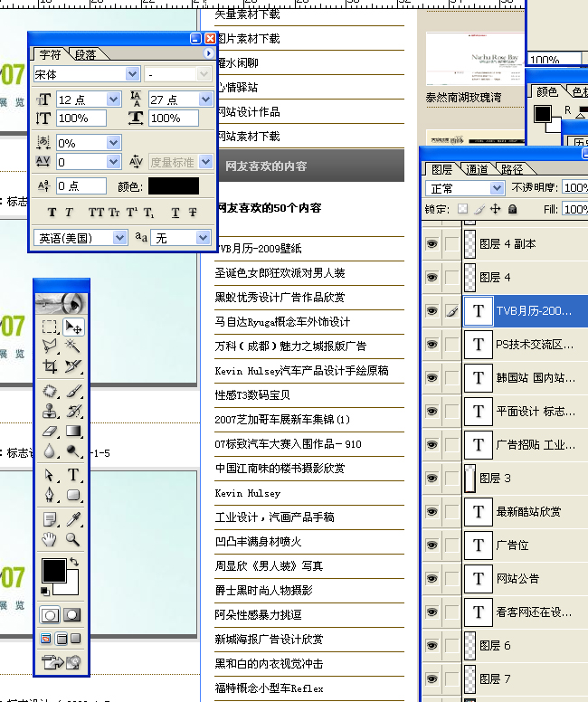Open the tsume percentage dropdown showing 0%

tap(114, 143)
